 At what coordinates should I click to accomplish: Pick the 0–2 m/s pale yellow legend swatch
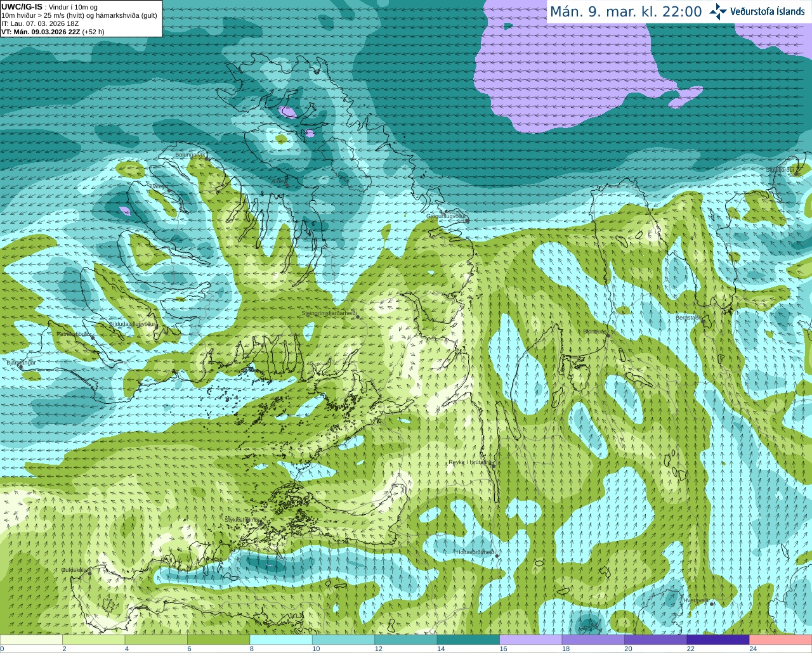(x=31, y=640)
